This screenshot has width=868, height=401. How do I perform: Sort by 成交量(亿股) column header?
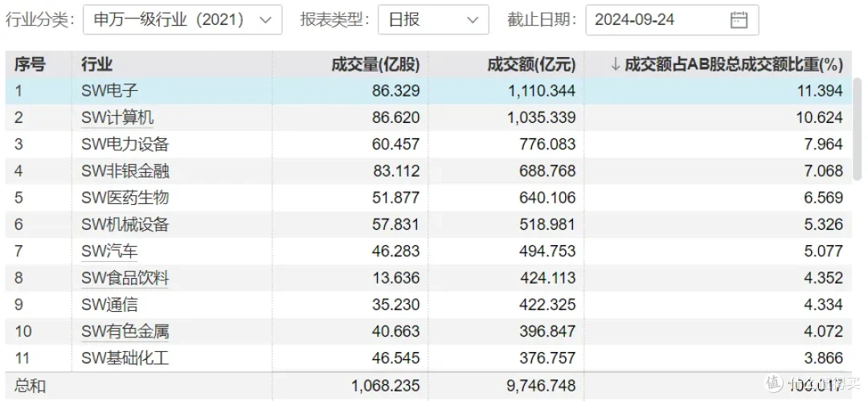click(x=375, y=65)
